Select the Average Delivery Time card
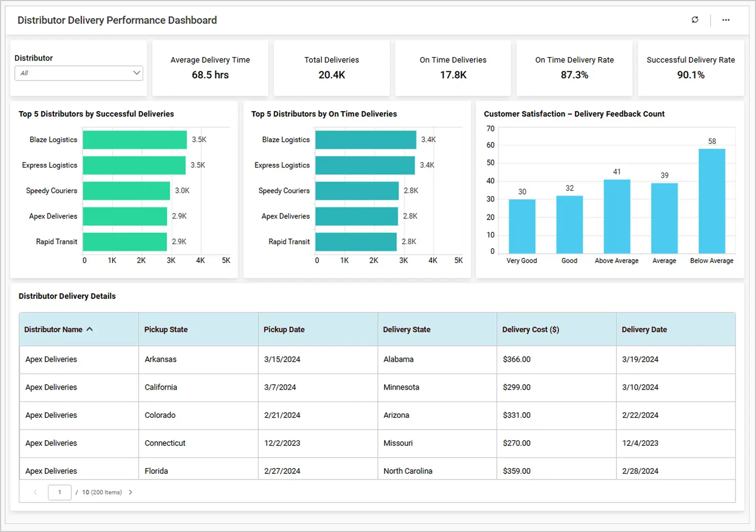 tap(210, 68)
